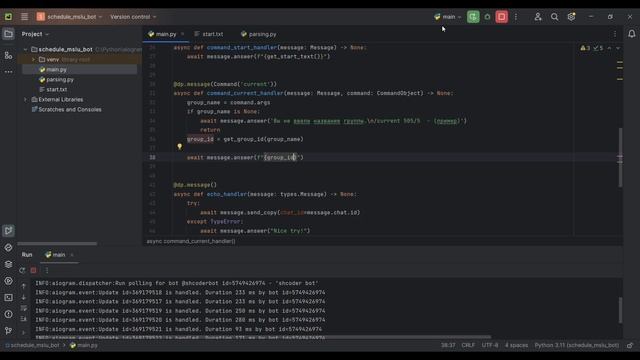Open the Project tool window folder icon

tap(8, 34)
